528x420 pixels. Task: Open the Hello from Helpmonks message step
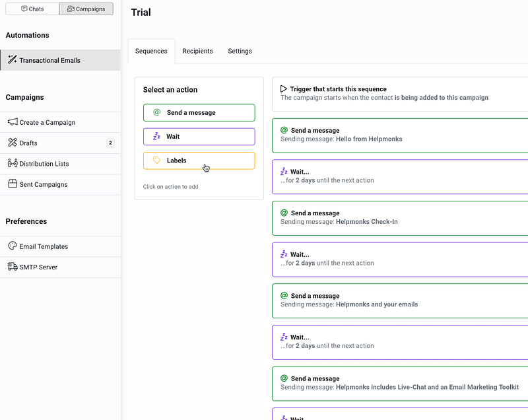pyautogui.click(x=400, y=135)
